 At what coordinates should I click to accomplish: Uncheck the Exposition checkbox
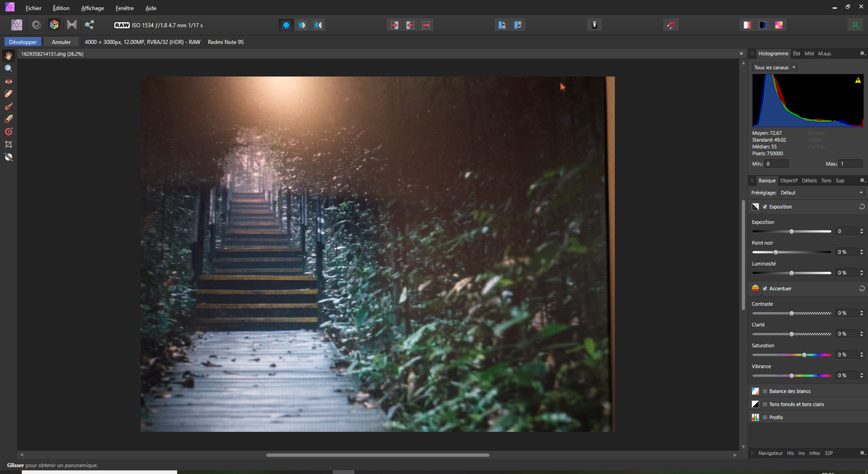765,207
